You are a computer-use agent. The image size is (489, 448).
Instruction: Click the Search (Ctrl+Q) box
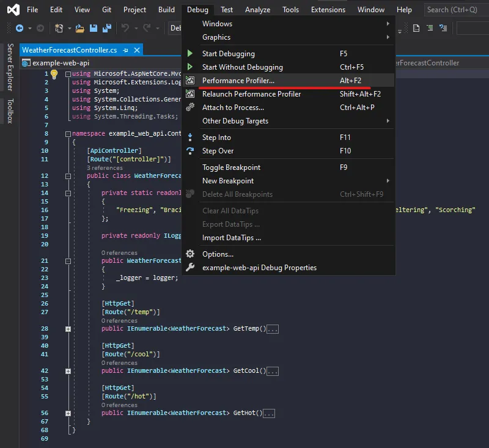tap(456, 10)
